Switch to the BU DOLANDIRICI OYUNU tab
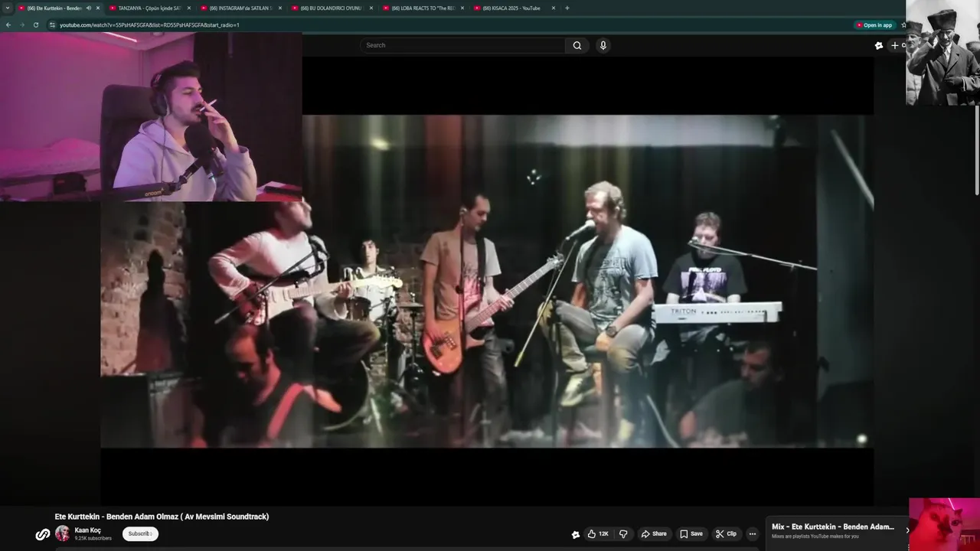This screenshot has height=551, width=980. [332, 8]
